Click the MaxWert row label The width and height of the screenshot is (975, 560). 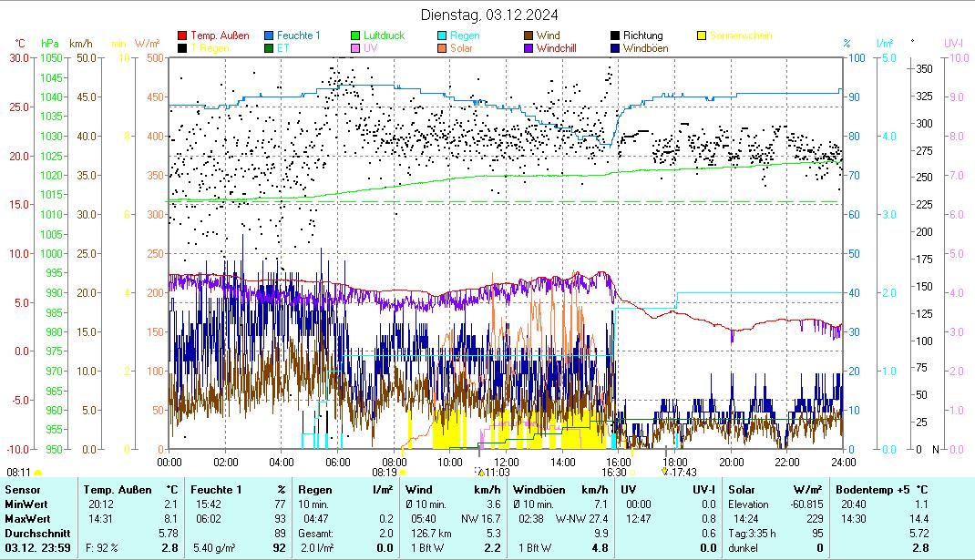pyautogui.click(x=26, y=518)
